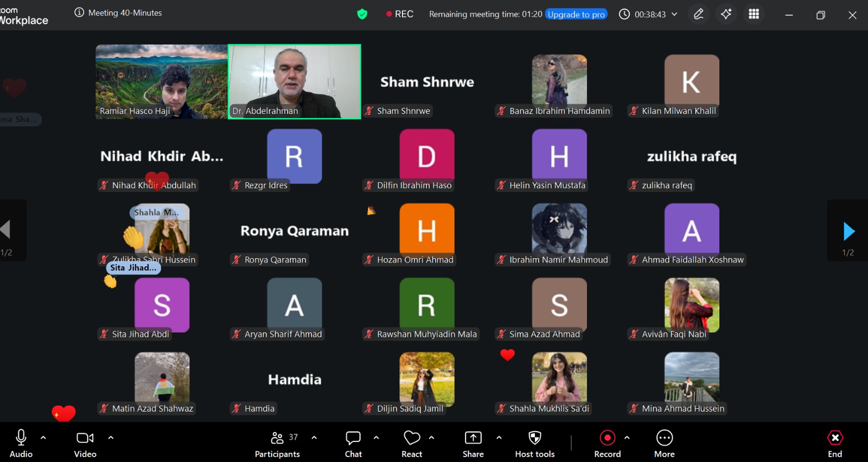Expand video options arrow next to Video

111,438
